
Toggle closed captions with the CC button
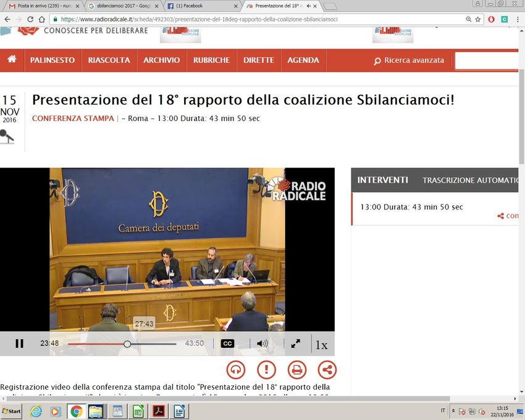point(227,344)
